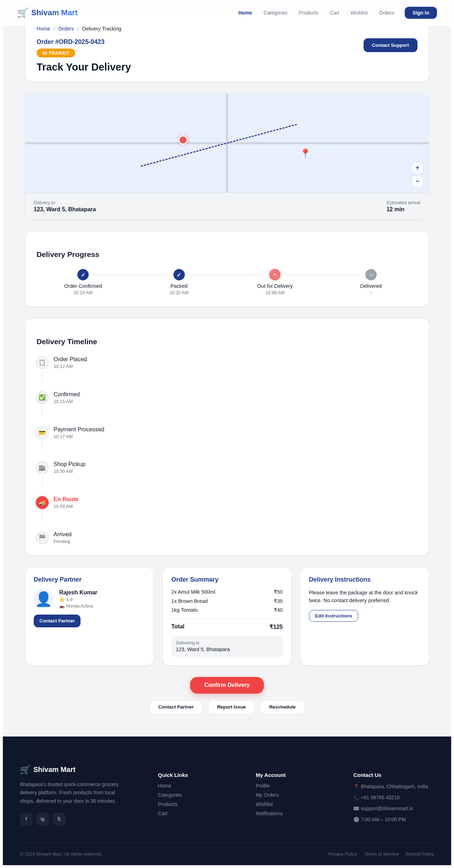Open the Terms of Service footer link
This screenshot has width=454, height=868.
coord(381,854)
